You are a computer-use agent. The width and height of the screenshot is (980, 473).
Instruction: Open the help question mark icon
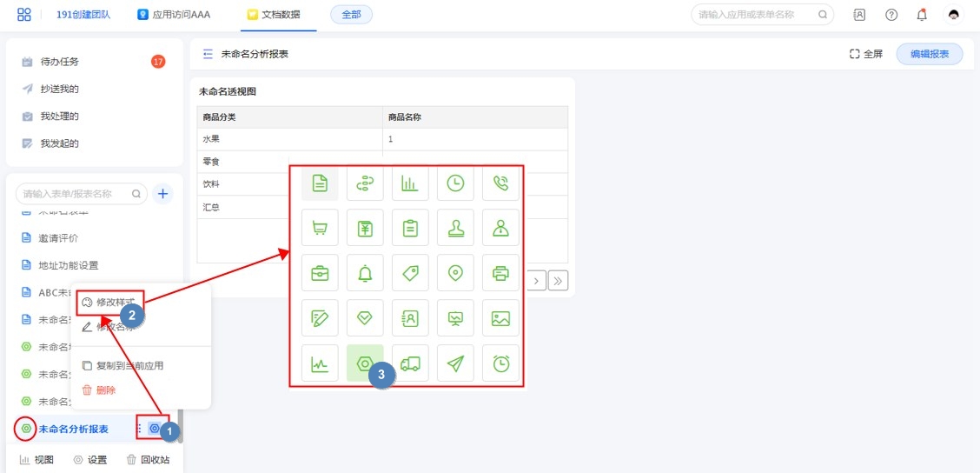tap(891, 15)
